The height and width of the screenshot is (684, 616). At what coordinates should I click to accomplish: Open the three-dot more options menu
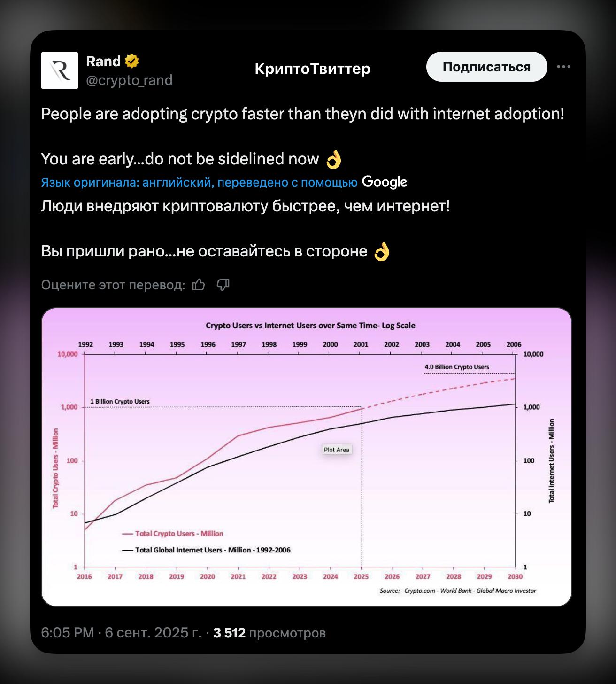click(x=563, y=67)
